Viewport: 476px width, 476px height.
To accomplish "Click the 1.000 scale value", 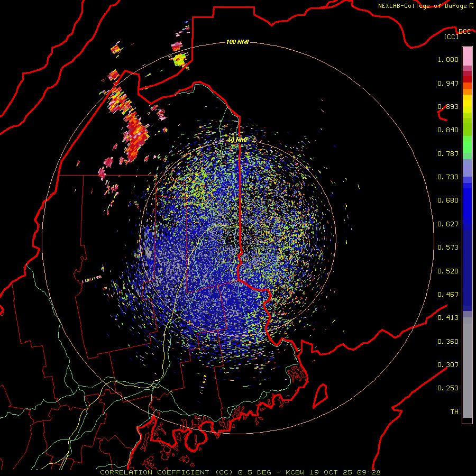I will [x=448, y=59].
